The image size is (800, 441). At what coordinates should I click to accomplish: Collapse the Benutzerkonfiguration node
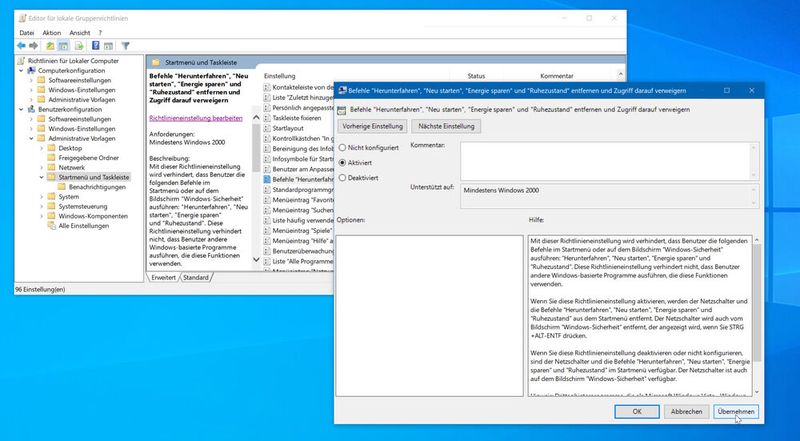(x=21, y=109)
